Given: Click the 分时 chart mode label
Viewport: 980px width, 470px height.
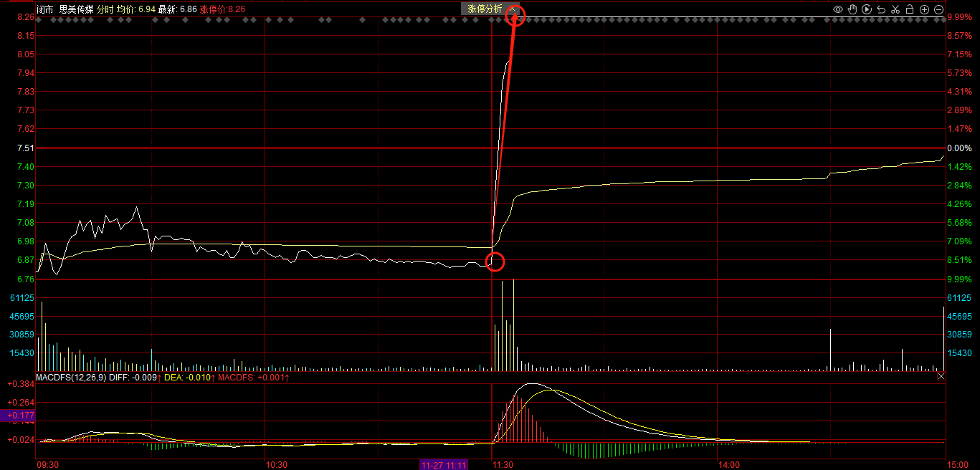Looking at the screenshot, I should click(x=105, y=9).
